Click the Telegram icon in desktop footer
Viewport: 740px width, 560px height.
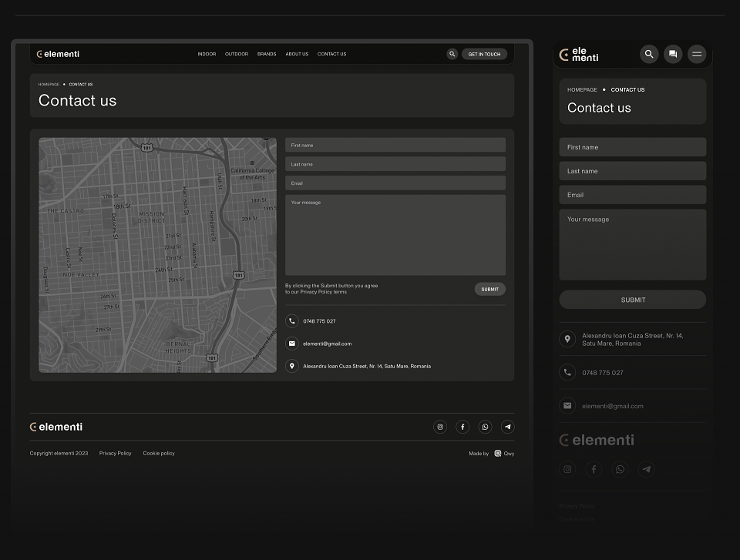click(508, 427)
